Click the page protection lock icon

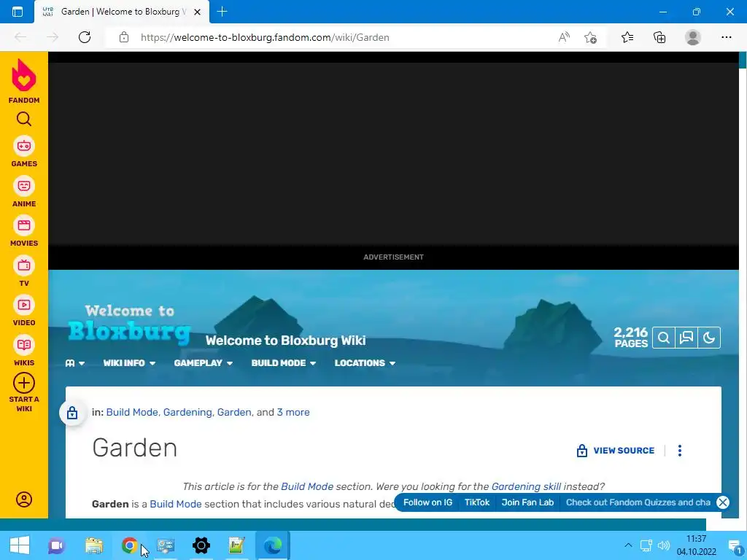pos(72,413)
